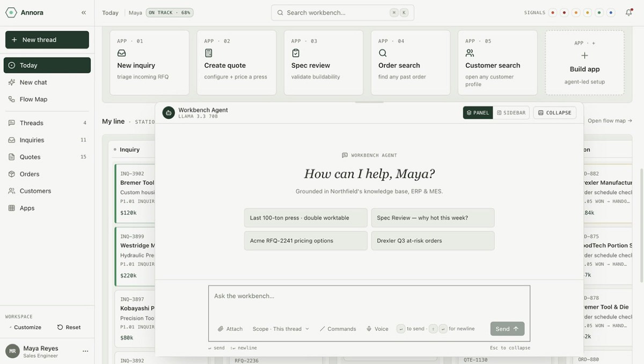
Task: Go to Flow Map page
Action: pos(47,99)
